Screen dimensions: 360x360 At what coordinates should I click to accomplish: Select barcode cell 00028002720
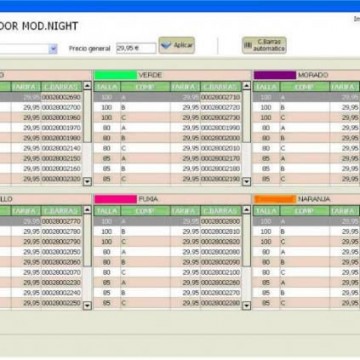click(221, 107)
